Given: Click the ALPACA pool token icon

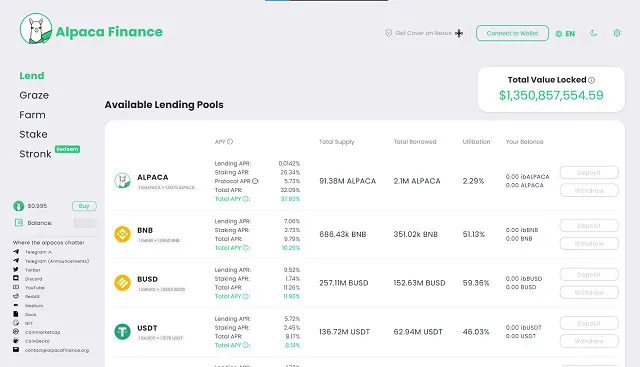Looking at the screenshot, I should pyautogui.click(x=122, y=180).
